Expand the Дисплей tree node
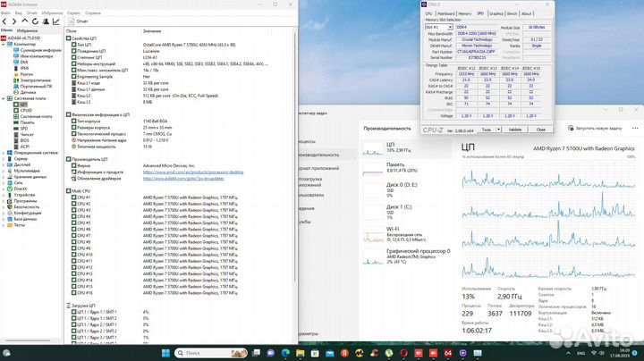The height and width of the screenshot is (361, 644). click(x=4, y=164)
